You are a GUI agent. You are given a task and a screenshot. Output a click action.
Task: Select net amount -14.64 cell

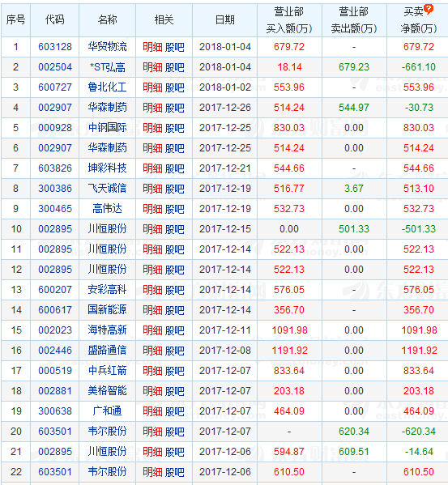[x=419, y=452]
